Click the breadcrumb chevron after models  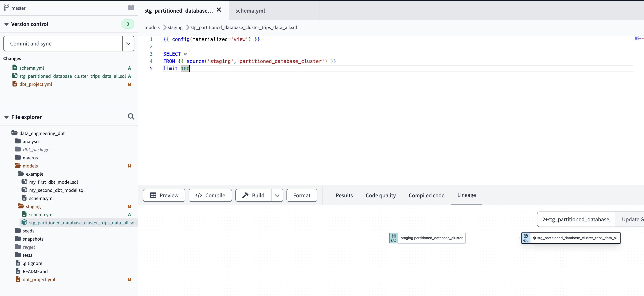pyautogui.click(x=164, y=27)
